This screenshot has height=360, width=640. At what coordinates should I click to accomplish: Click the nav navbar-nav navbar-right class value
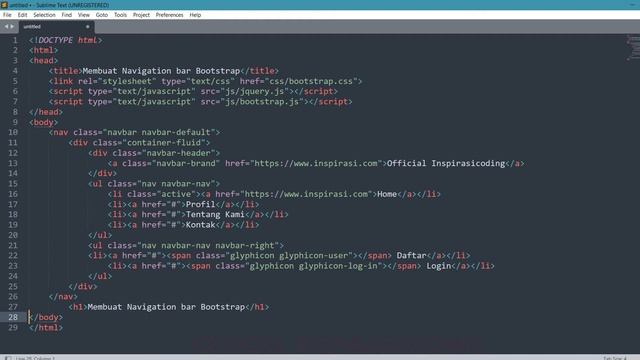(x=208, y=245)
